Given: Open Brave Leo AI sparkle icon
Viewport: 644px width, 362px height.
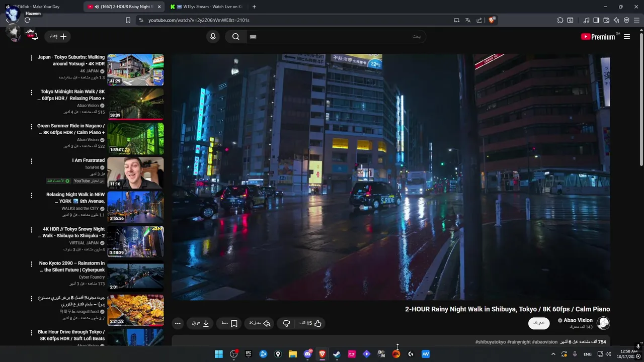Looking at the screenshot, I should pyautogui.click(x=616, y=20).
